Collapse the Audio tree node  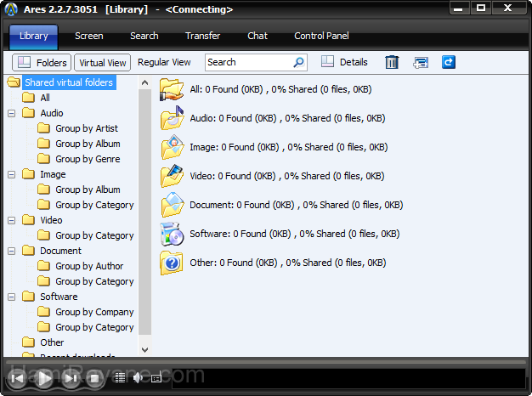(11, 113)
